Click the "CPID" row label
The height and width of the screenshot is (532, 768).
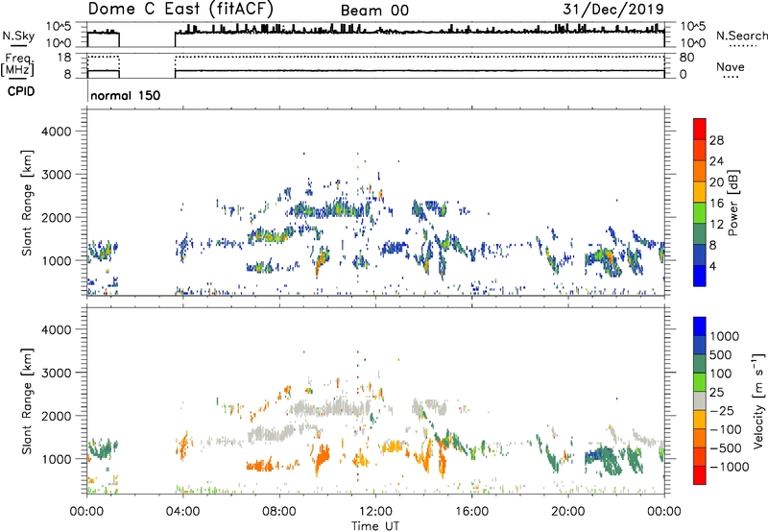tap(21, 91)
